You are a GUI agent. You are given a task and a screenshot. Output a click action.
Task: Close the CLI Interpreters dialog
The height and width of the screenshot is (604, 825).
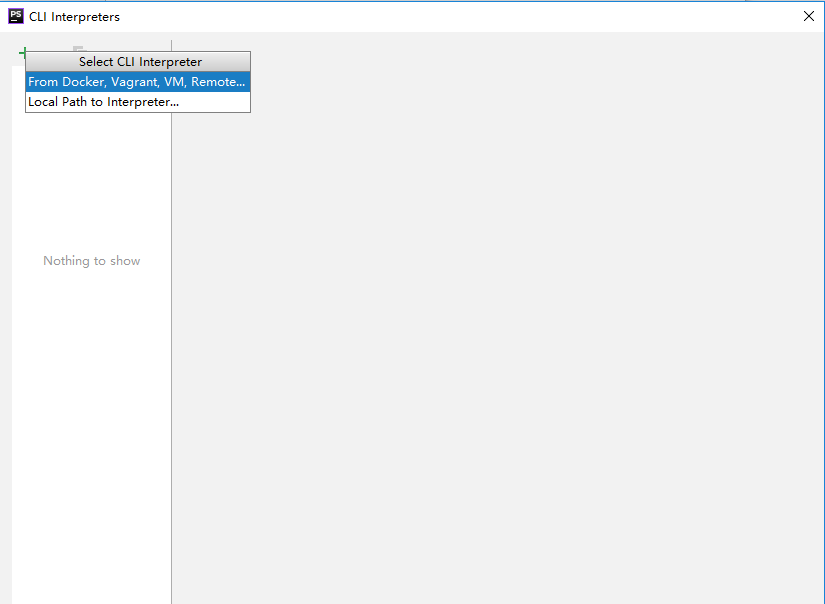pos(809,16)
